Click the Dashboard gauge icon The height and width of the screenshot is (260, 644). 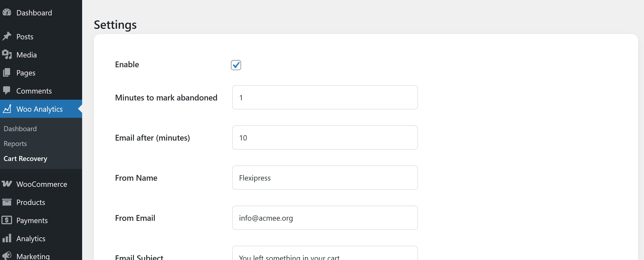pos(7,13)
